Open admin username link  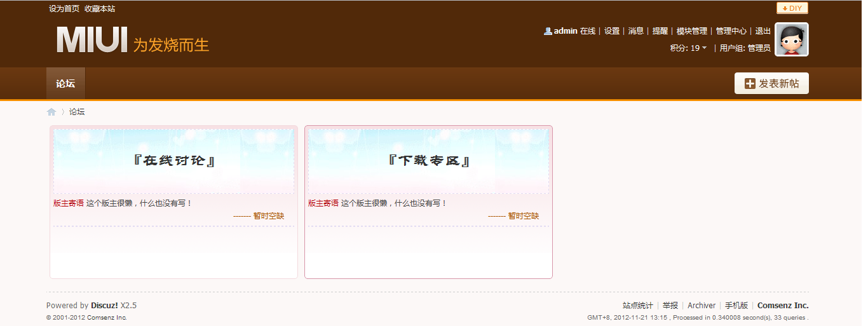coord(566,31)
